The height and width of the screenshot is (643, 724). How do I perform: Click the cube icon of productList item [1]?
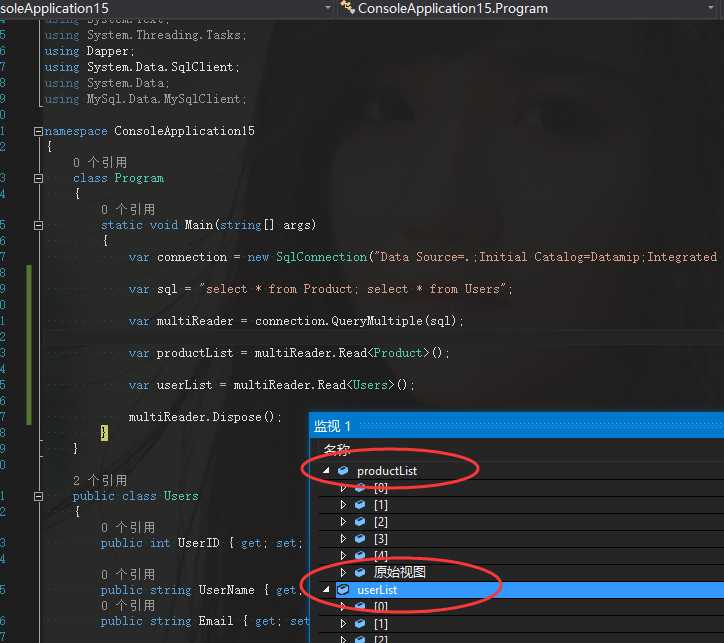(360, 505)
